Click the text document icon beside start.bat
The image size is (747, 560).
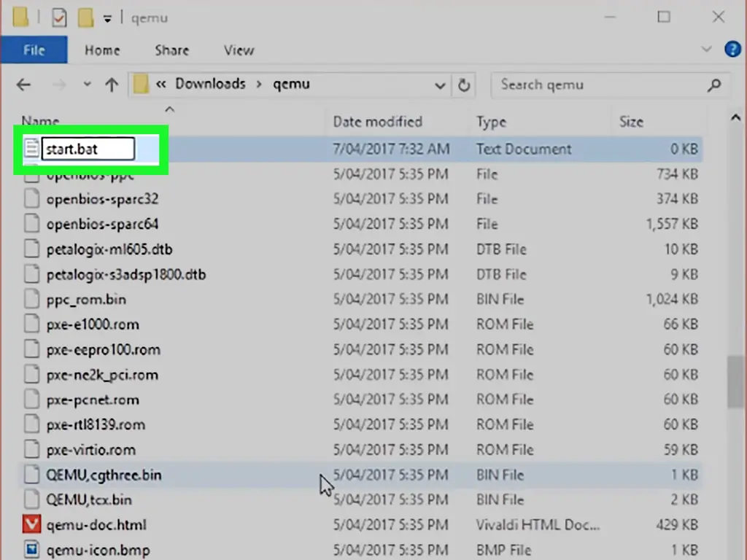pos(31,149)
